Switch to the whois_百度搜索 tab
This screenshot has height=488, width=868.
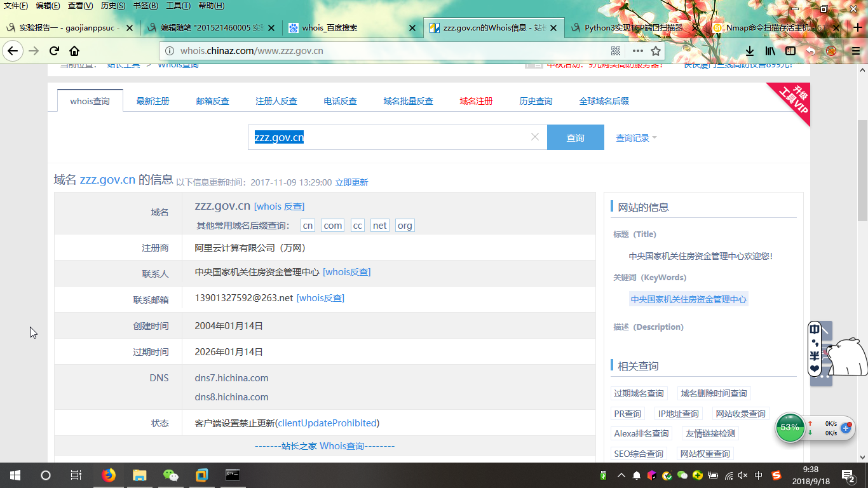pyautogui.click(x=353, y=28)
